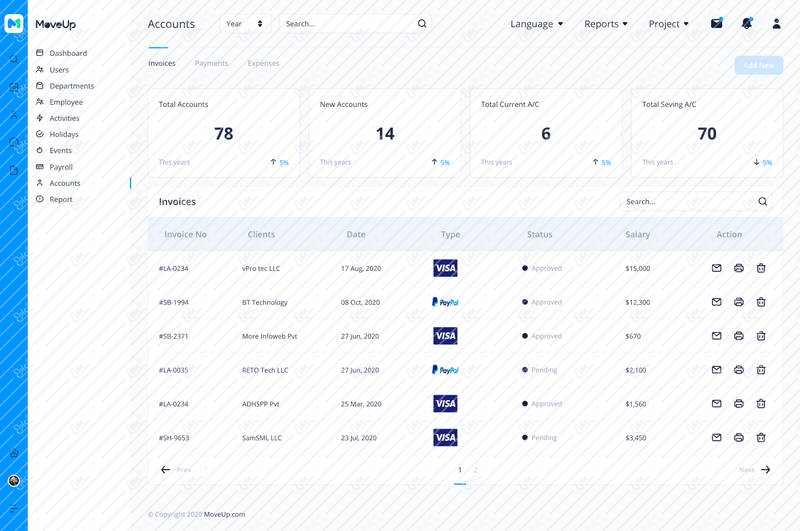Print invoice for ADHSPP Pvt

(x=738, y=403)
